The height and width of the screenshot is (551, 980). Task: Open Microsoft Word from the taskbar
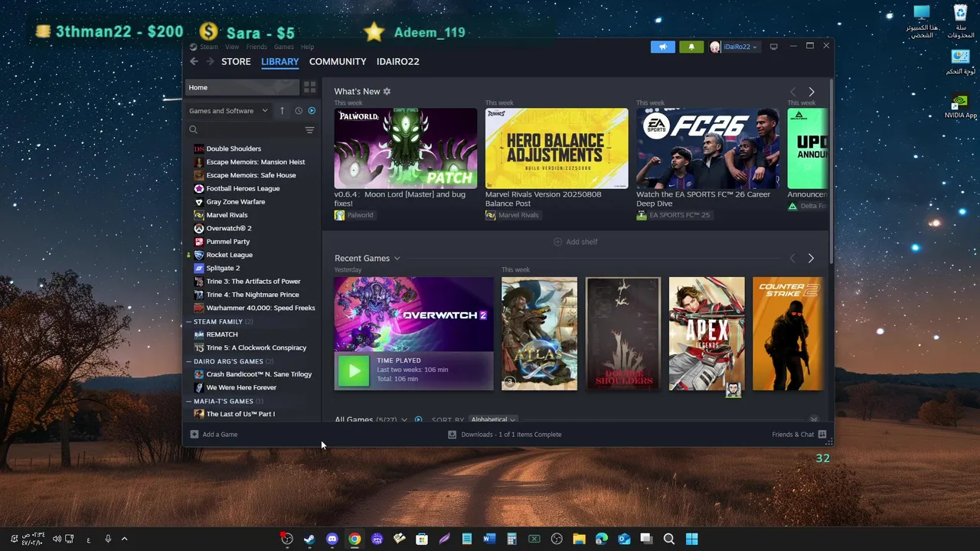pos(489,539)
